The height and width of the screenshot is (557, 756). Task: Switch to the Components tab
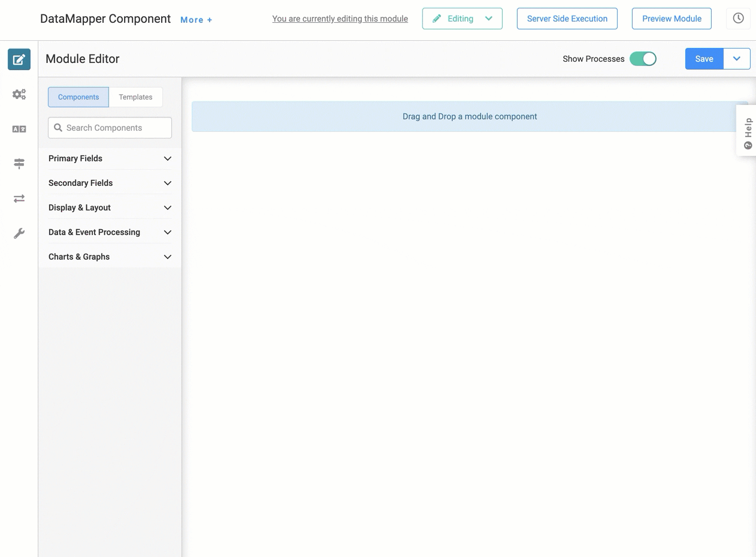point(78,97)
